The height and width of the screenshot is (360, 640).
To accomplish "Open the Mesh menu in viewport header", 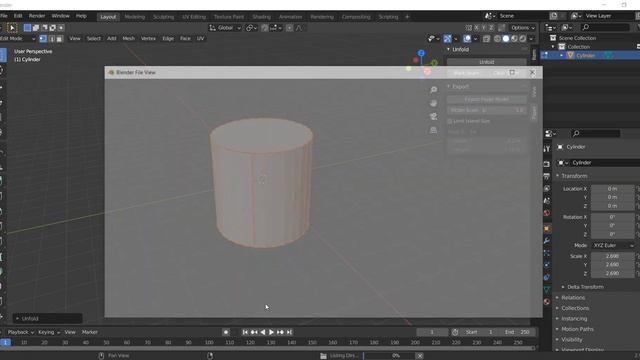I will 129,38.
